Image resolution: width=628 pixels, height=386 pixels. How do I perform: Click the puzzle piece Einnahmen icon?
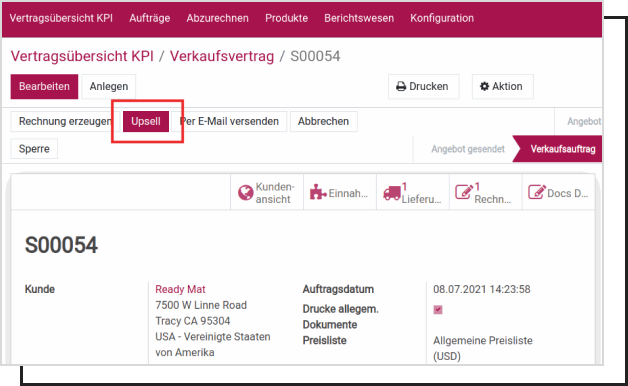[x=318, y=192]
